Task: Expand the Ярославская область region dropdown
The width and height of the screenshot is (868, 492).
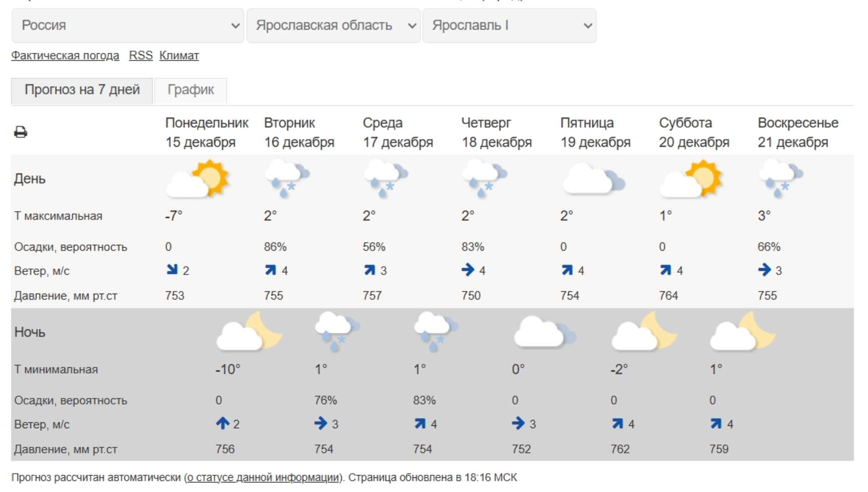Action: point(334,26)
